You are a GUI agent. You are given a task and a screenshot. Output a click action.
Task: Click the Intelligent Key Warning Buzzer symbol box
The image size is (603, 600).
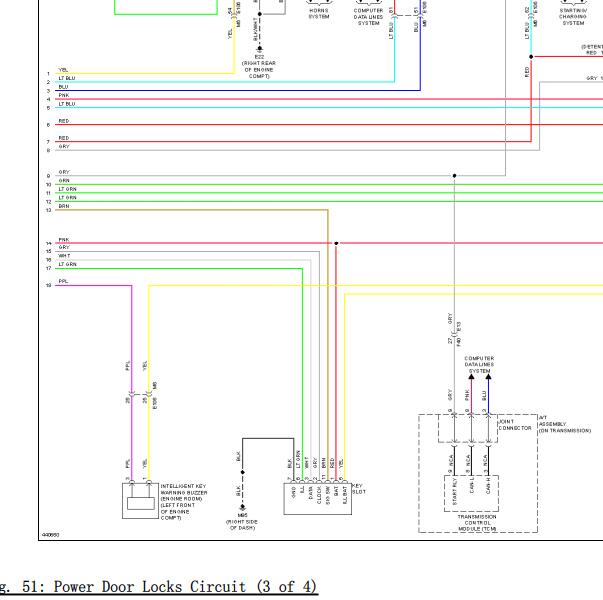(140, 501)
